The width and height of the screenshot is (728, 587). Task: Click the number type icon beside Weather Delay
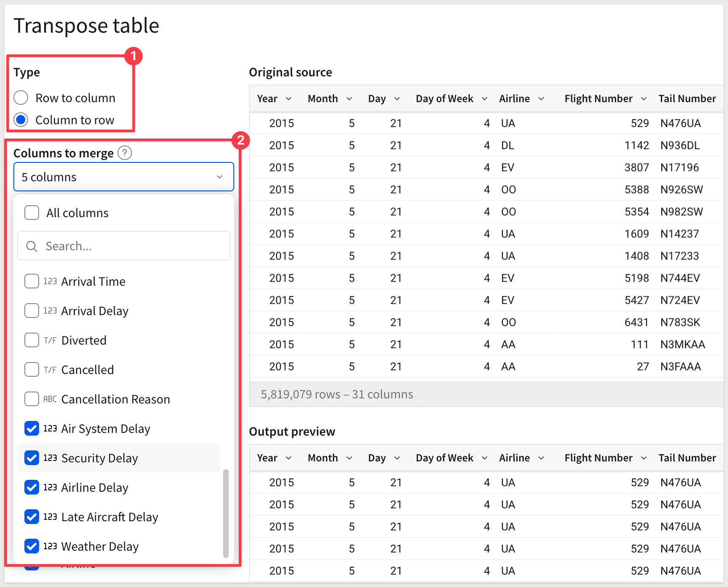pyautogui.click(x=50, y=547)
